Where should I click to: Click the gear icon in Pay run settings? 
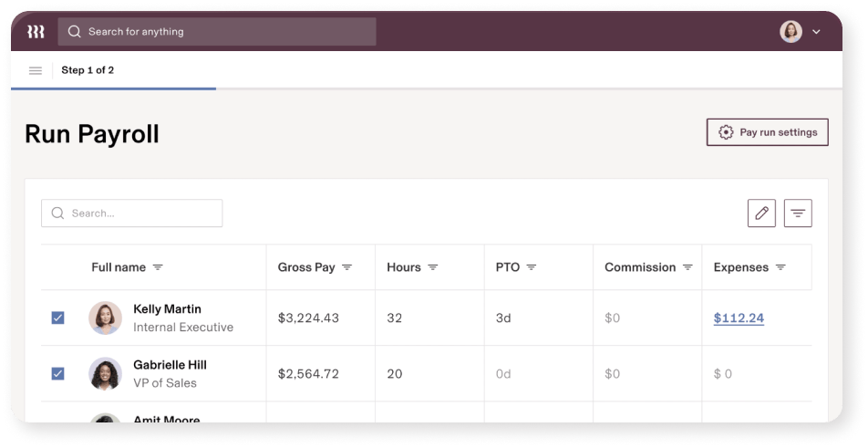(726, 132)
